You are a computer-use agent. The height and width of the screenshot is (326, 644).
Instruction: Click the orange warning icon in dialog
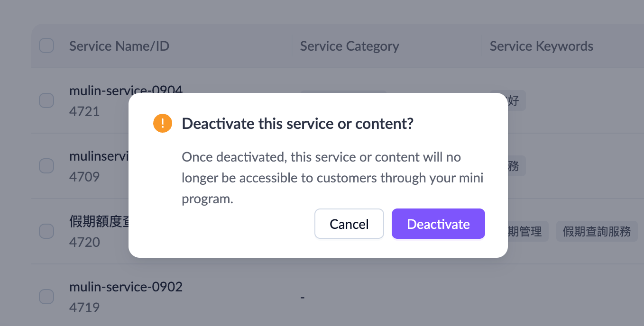coord(163,124)
